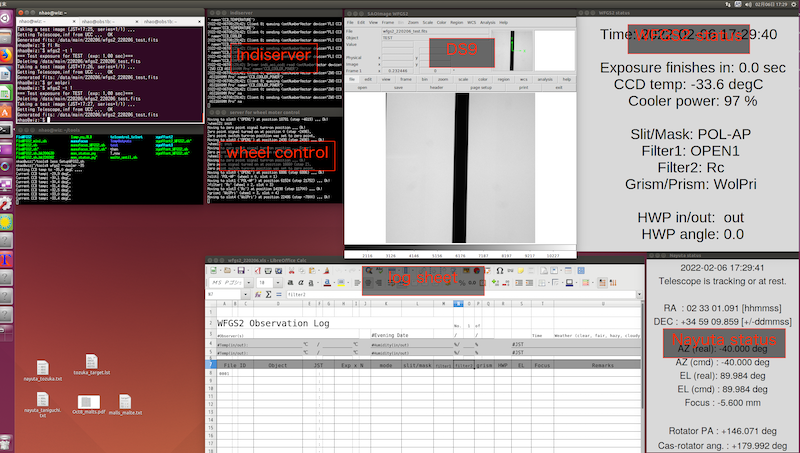Expand the font size dropdown
The image size is (800, 453).
[x=279, y=283]
